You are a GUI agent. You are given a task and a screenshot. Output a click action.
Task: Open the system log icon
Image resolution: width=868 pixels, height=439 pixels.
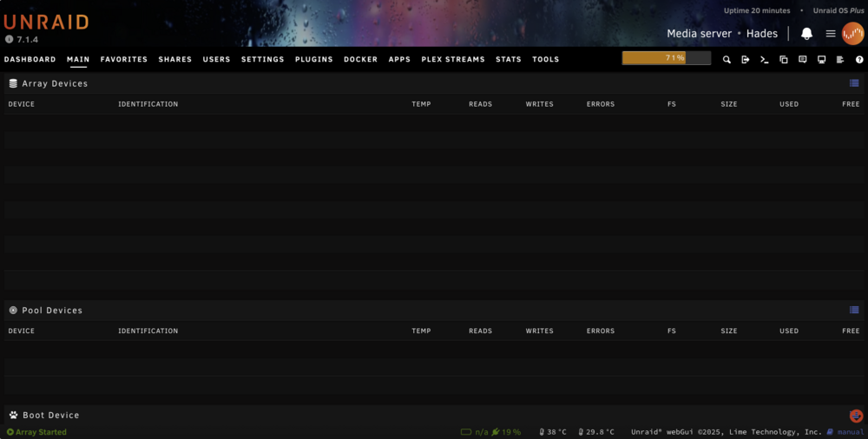coord(840,59)
